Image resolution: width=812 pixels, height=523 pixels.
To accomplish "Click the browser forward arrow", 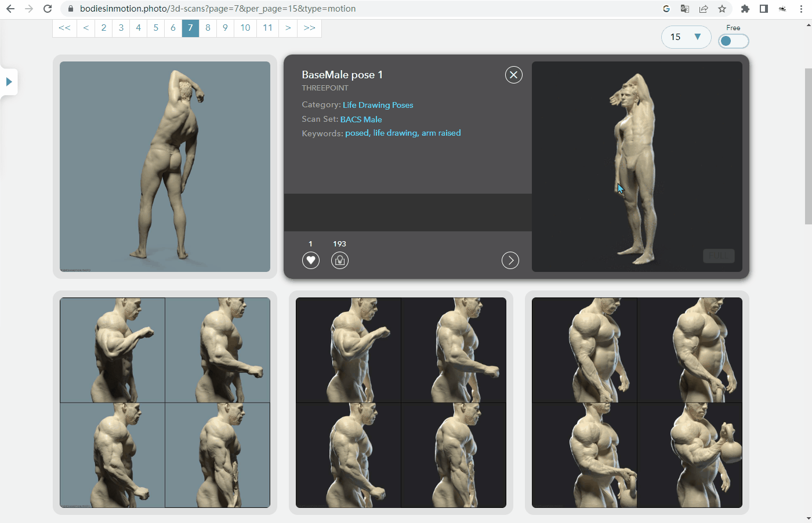I will (x=29, y=9).
